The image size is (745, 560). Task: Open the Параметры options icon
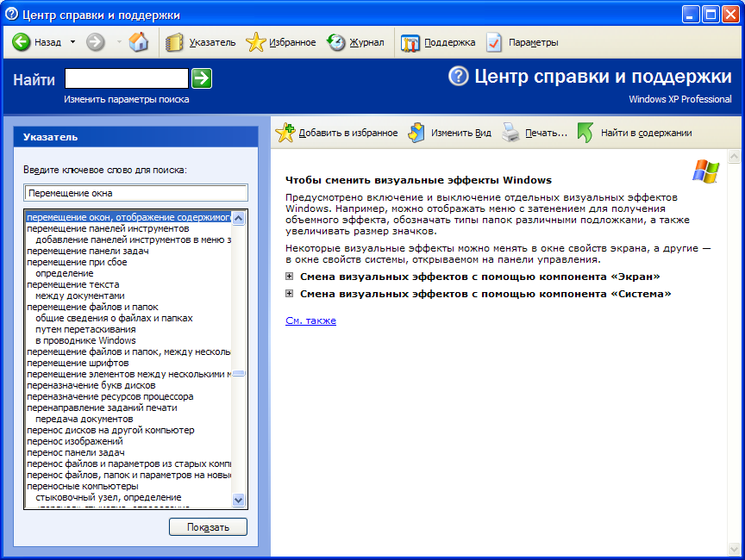point(494,42)
